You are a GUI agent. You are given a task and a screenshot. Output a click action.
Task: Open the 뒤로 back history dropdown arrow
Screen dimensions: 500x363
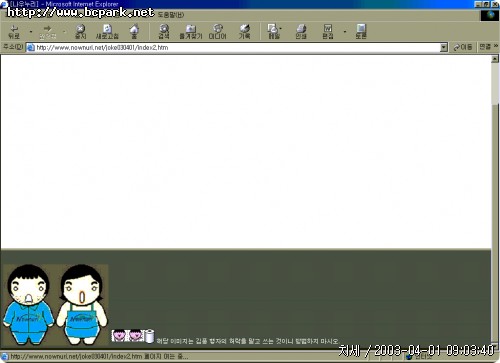[31, 32]
